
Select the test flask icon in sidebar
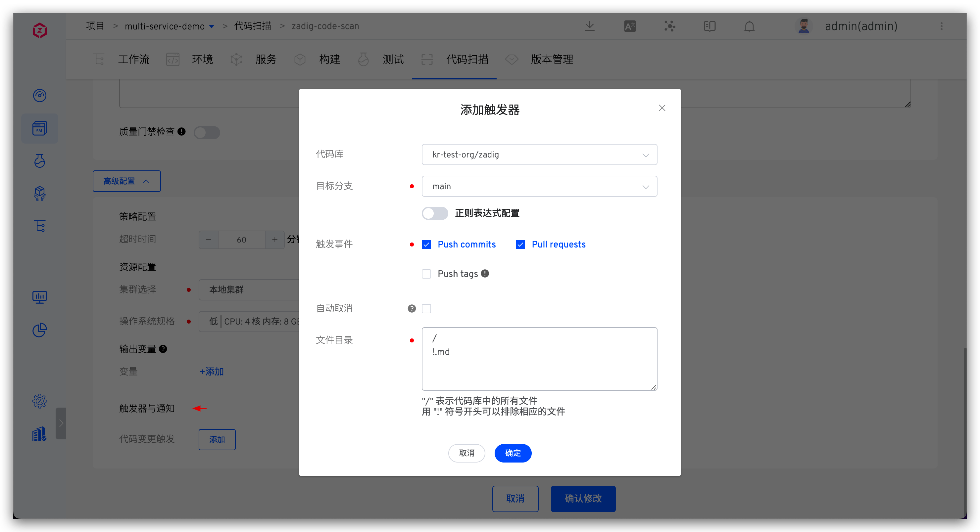[40, 161]
